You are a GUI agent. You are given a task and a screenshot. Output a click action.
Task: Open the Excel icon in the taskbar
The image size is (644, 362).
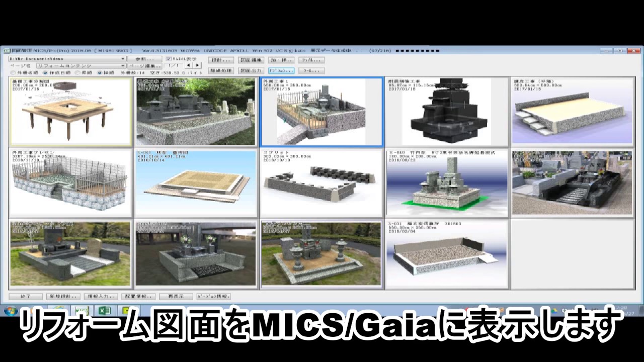[104, 311]
